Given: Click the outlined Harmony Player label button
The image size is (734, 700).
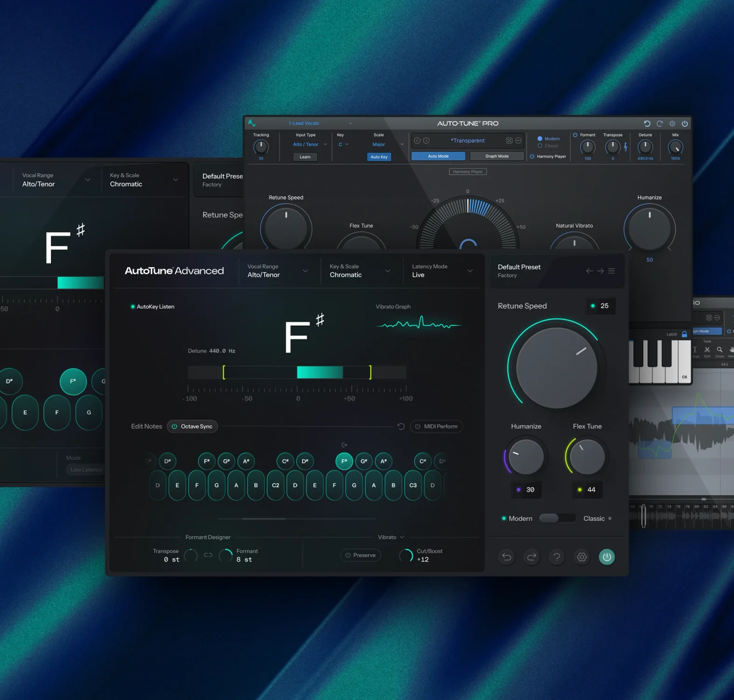Looking at the screenshot, I should click(x=468, y=172).
